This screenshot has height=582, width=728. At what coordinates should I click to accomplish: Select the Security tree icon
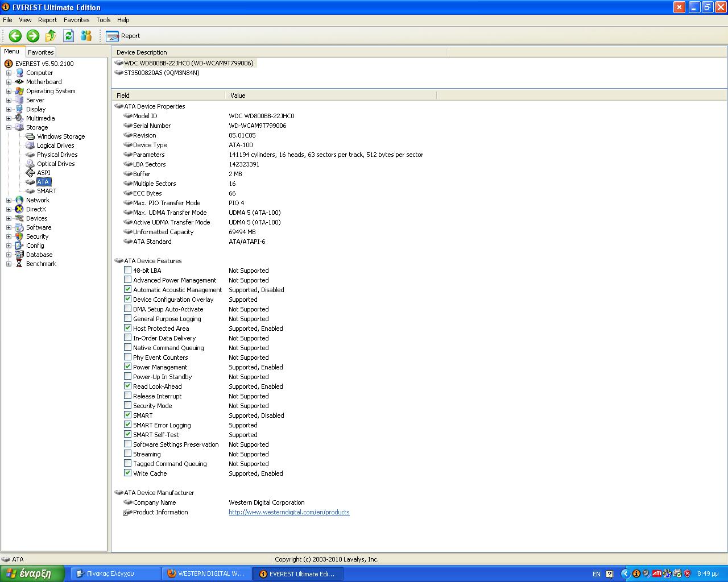point(19,236)
